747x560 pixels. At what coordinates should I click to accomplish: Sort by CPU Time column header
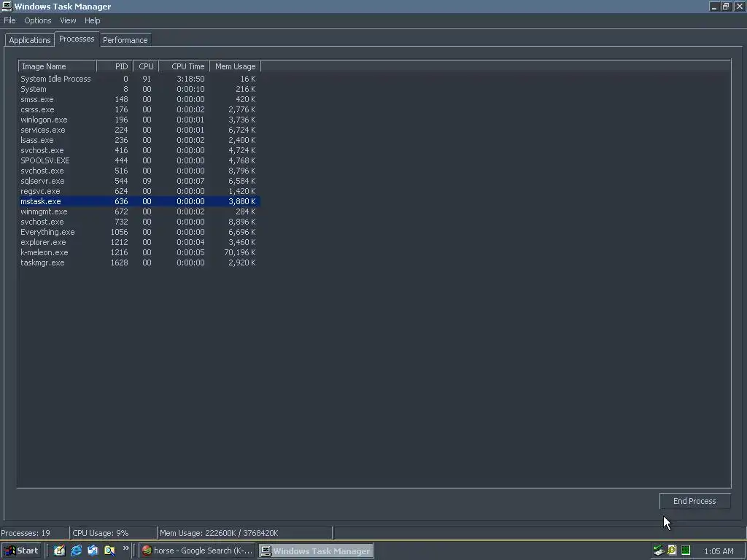click(185, 66)
